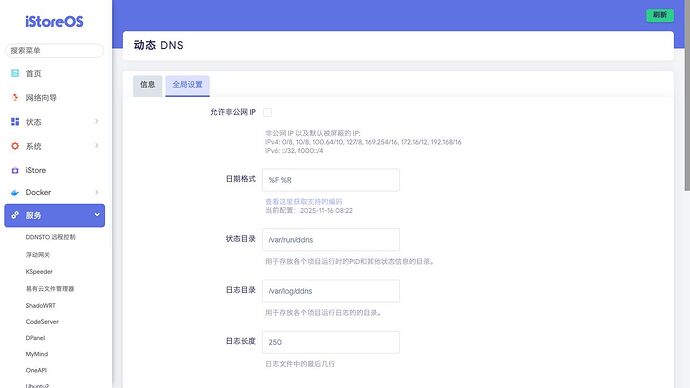Viewport: 690px width, 388px height.
Task: Open OneAPI menu item
Action: pos(36,370)
